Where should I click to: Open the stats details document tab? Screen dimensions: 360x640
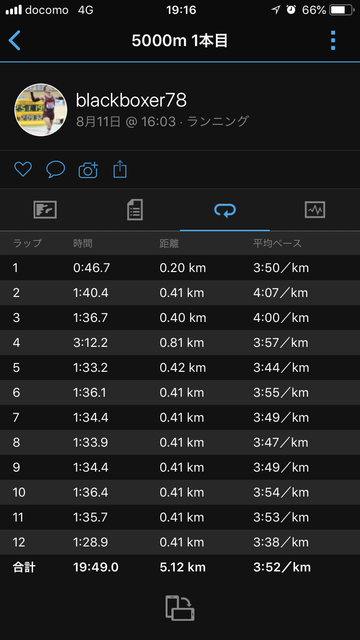point(135,210)
